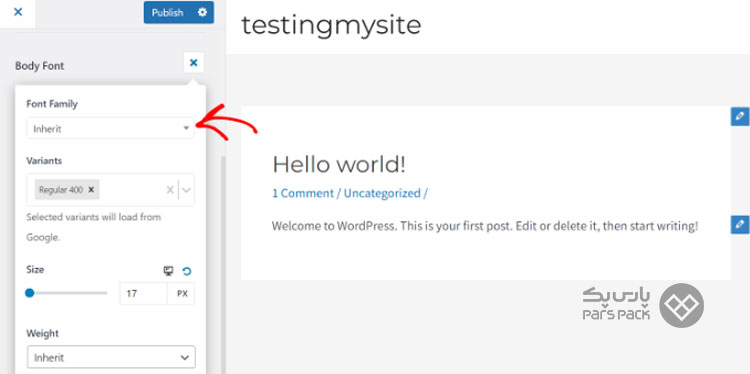Open the 1 Comment link
The image size is (750, 374).
[303, 193]
